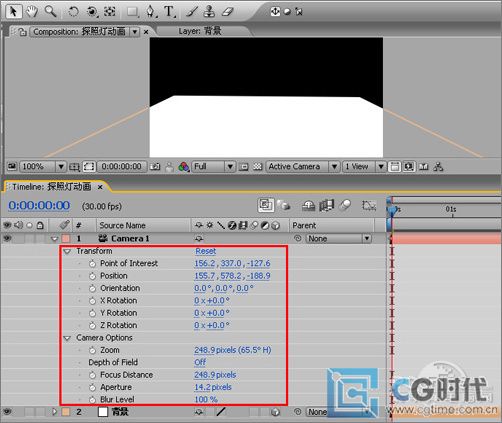
Task: Open the Composition name dropdown arrow
Action: point(135,32)
